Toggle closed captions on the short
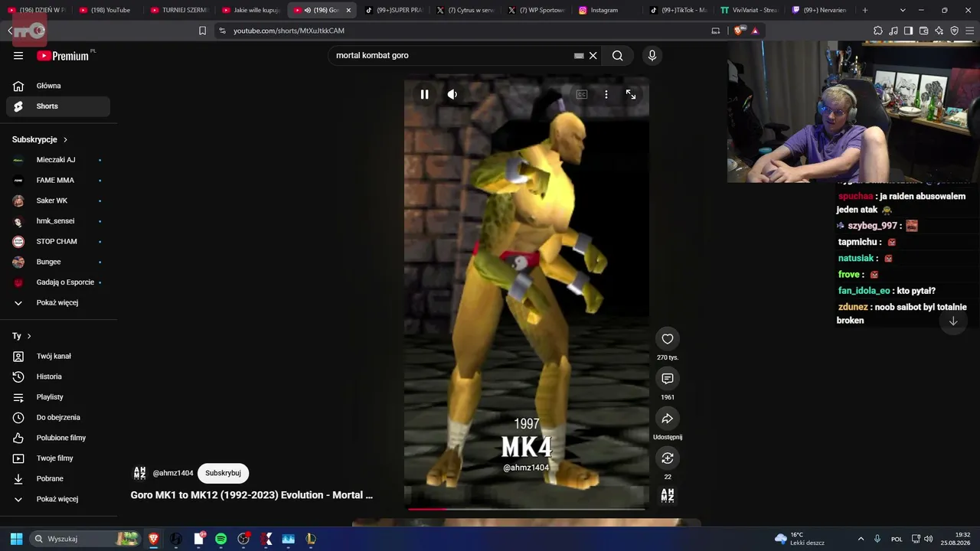 pos(582,94)
